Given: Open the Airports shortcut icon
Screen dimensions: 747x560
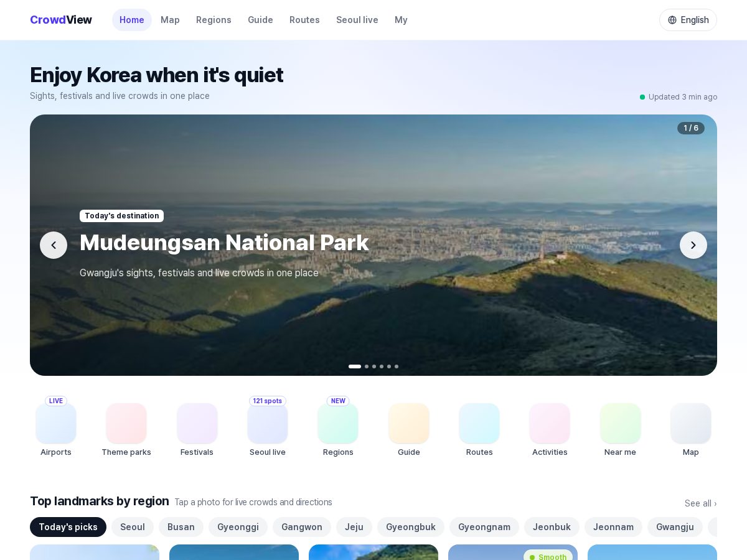Looking at the screenshot, I should click(56, 423).
